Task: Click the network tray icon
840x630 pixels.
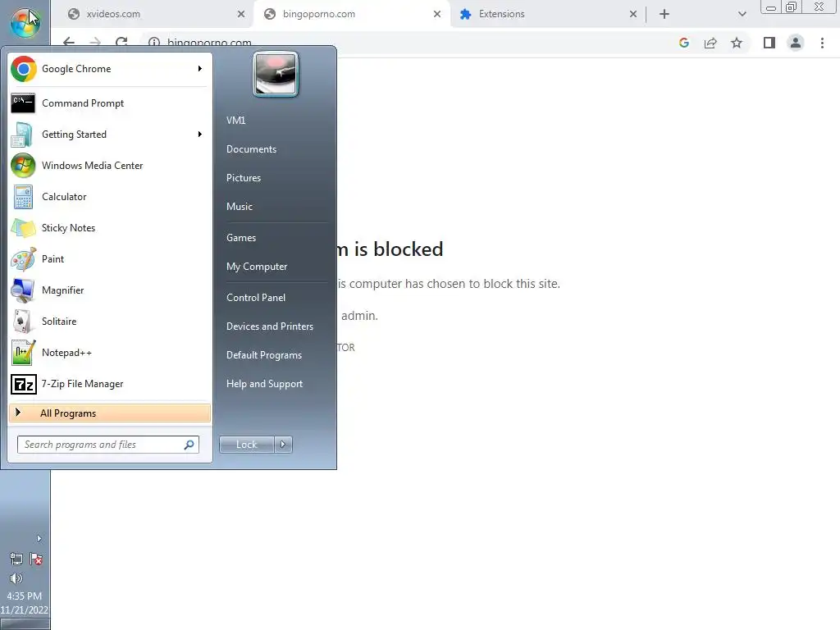Action: [16, 559]
